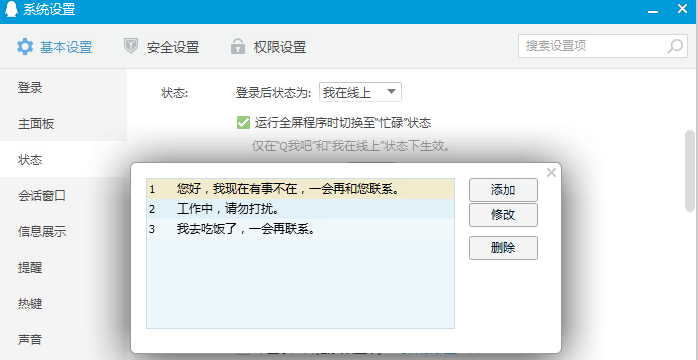Focus the 搜索设置项 search field
The width and height of the screenshot is (698, 360).
pyautogui.click(x=603, y=46)
